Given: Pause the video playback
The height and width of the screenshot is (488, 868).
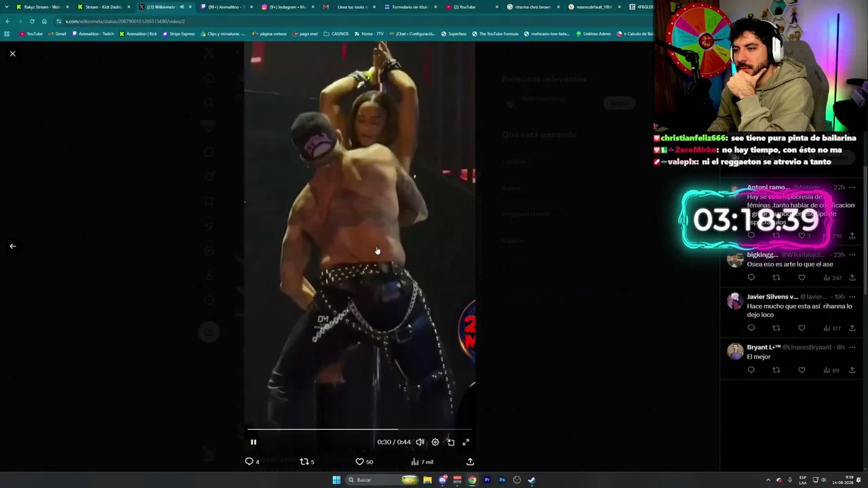Looking at the screenshot, I should click(254, 442).
